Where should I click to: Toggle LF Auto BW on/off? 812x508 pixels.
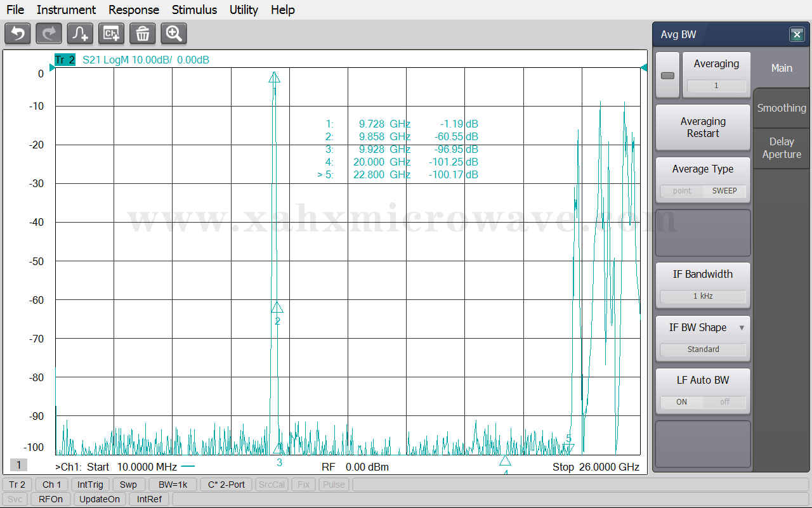tap(703, 402)
